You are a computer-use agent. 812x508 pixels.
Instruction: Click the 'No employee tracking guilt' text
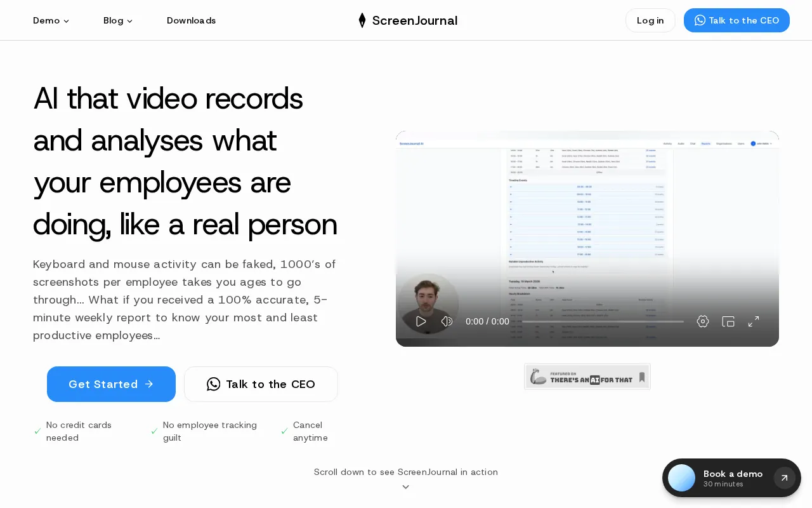210,431
